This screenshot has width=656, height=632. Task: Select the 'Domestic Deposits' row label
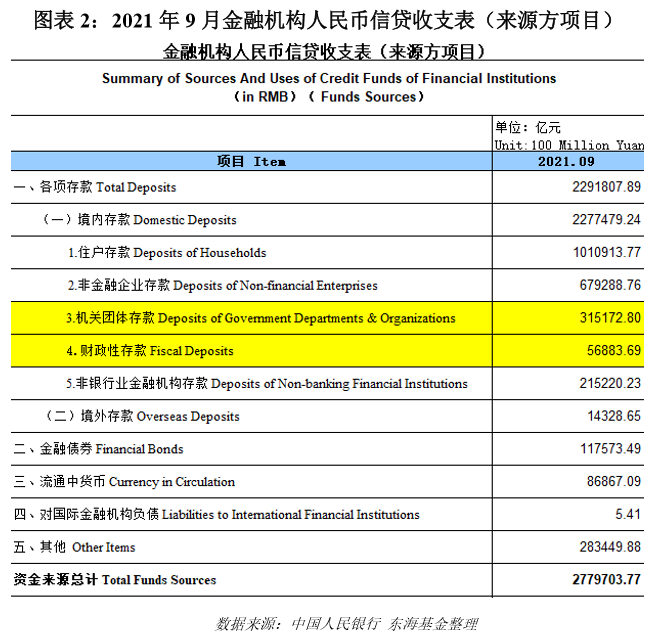tap(139, 220)
